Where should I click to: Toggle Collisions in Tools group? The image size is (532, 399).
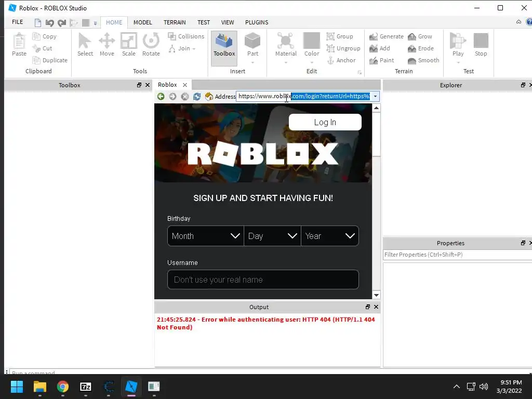(187, 36)
